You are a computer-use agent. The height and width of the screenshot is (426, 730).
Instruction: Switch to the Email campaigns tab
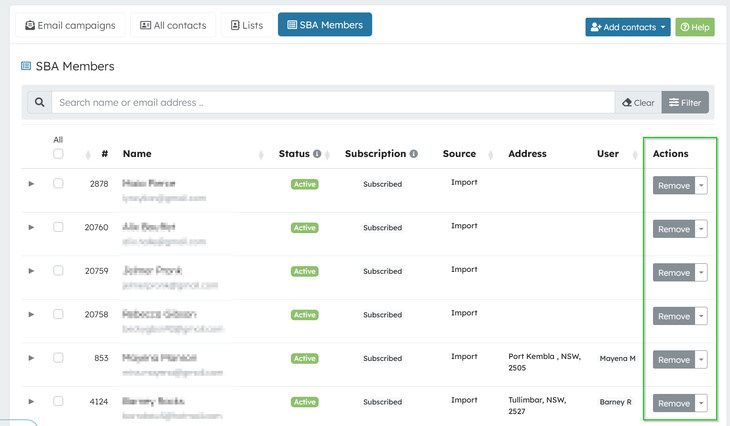70,25
